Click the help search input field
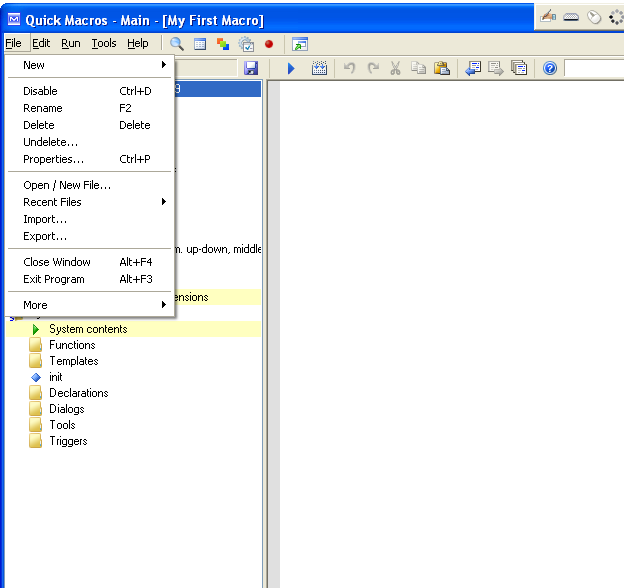624x588 pixels. pos(594,68)
